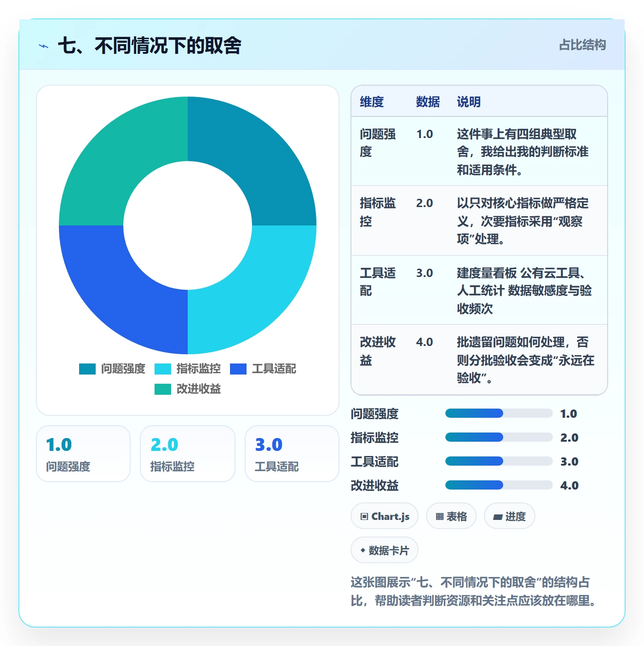
Task: Select the 表格 tag chip
Action: click(451, 516)
